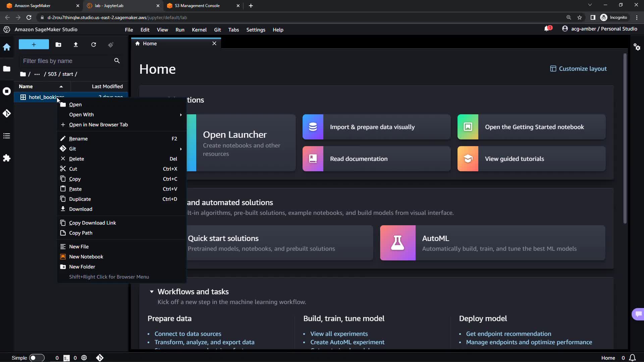644x362 pixels.
Task: Open the Extensions puzzle-piece sidebar icon
Action: [x=7, y=158]
